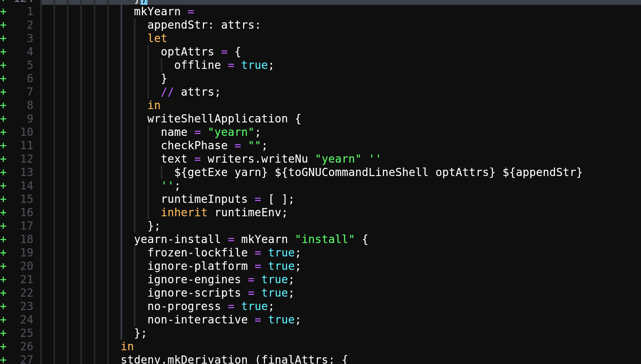Click relative line number 10

tap(26, 132)
